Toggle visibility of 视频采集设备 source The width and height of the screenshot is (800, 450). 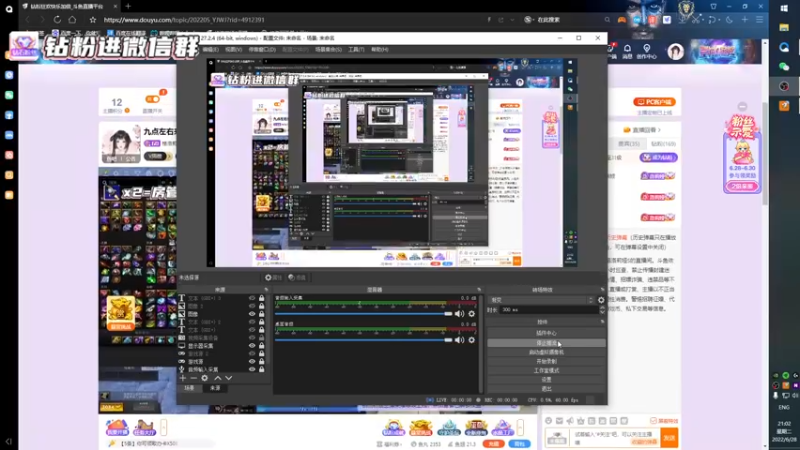click(x=252, y=338)
